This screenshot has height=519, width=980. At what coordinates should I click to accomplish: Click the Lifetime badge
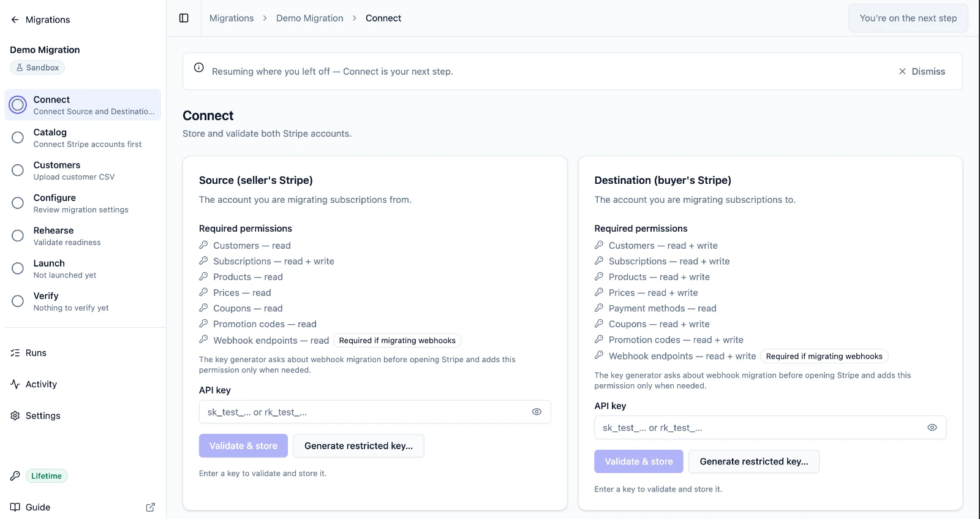click(x=47, y=476)
